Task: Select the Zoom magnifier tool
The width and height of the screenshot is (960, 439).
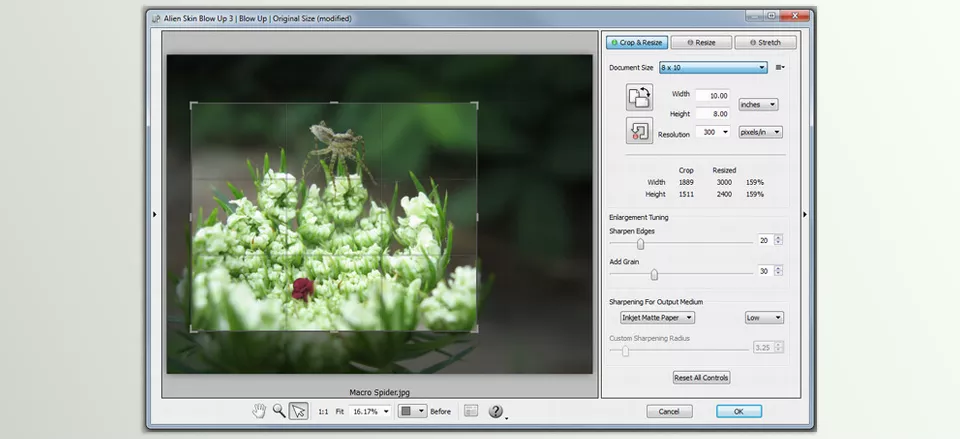Action: [x=278, y=411]
